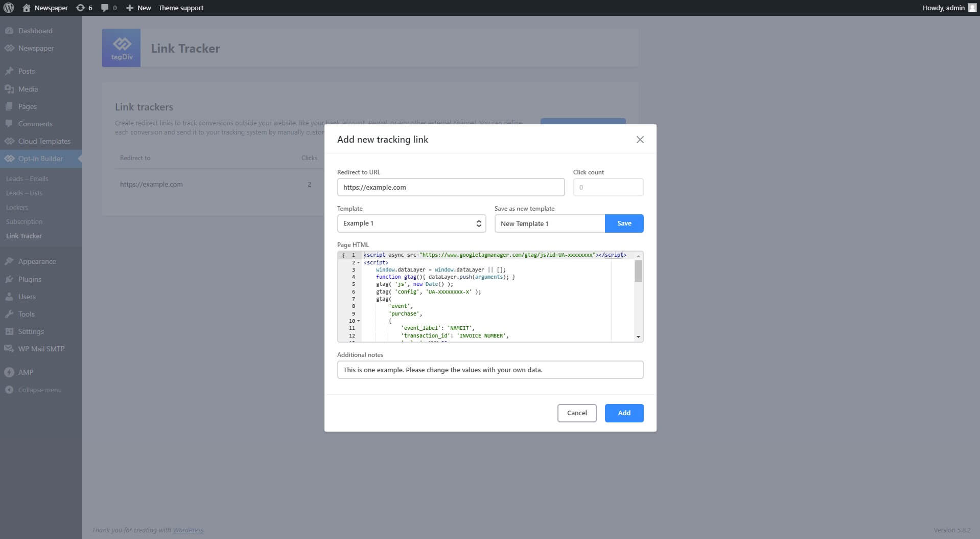Open Plugins in sidebar
Image resolution: width=980 pixels, height=539 pixels.
point(30,279)
